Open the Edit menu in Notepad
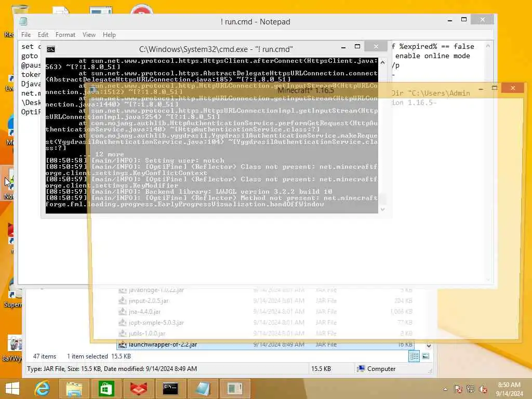Viewport: 532px width, 399px height. coord(43,35)
